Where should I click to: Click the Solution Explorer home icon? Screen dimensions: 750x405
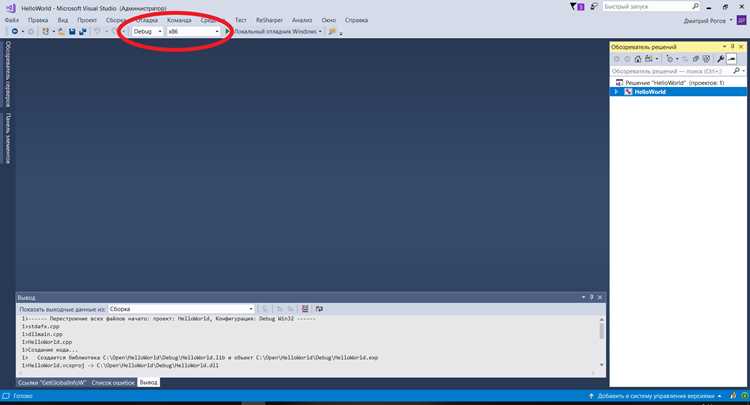pos(638,59)
